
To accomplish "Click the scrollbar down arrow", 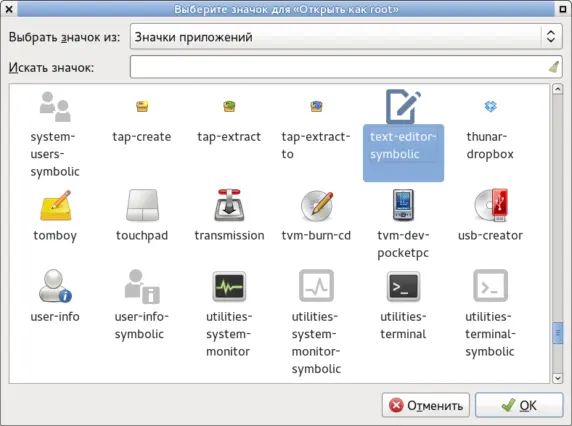I will 557,378.
